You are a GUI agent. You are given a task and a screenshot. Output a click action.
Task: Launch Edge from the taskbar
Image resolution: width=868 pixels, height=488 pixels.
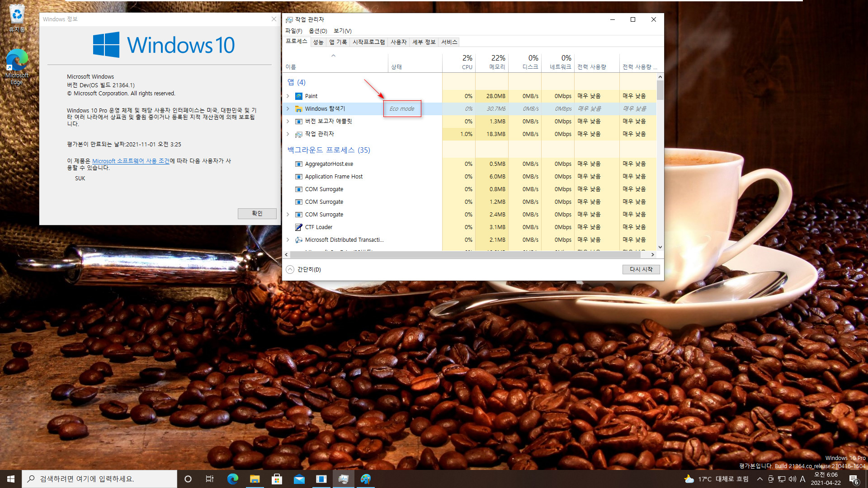pos(233,479)
